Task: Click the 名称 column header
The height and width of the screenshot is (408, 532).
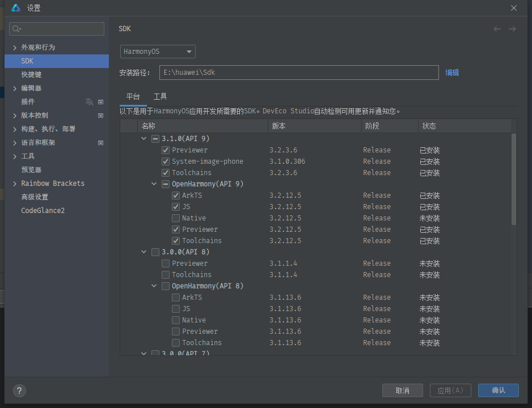Action: [202, 126]
